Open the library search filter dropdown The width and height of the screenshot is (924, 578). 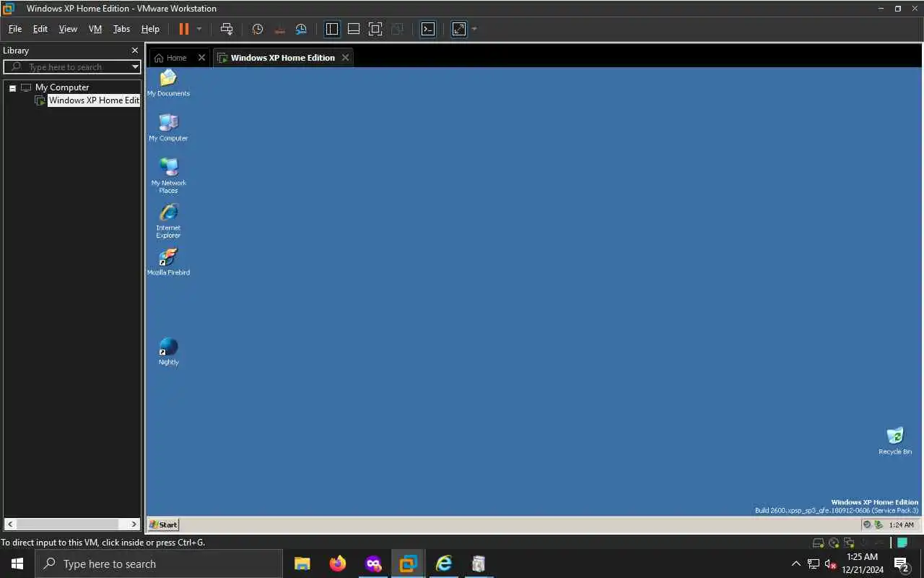[x=135, y=67]
